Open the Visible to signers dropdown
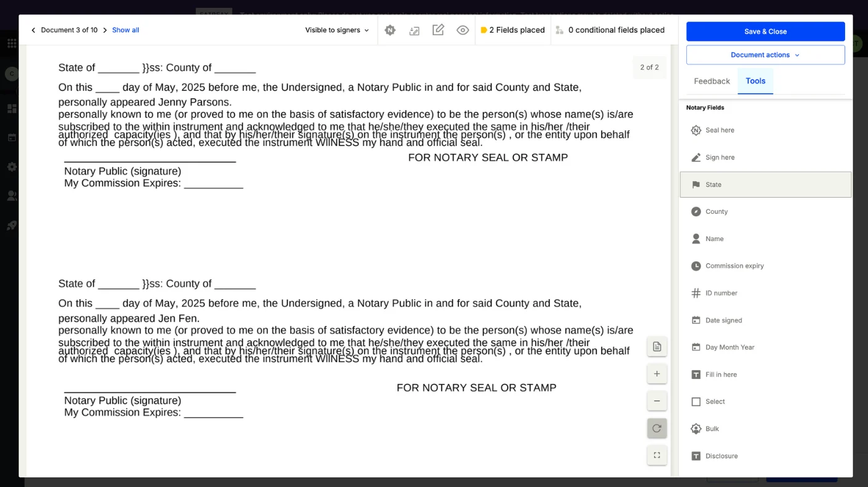 [x=337, y=30]
